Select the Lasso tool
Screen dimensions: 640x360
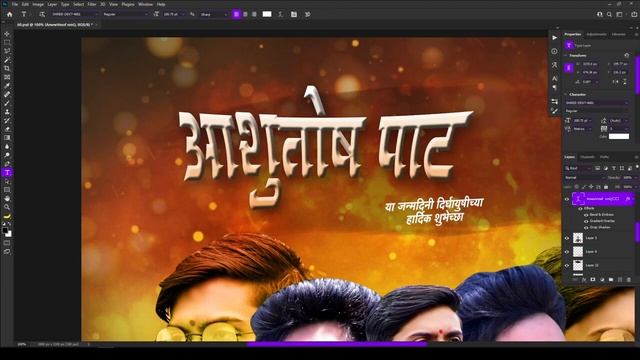pos(7,51)
